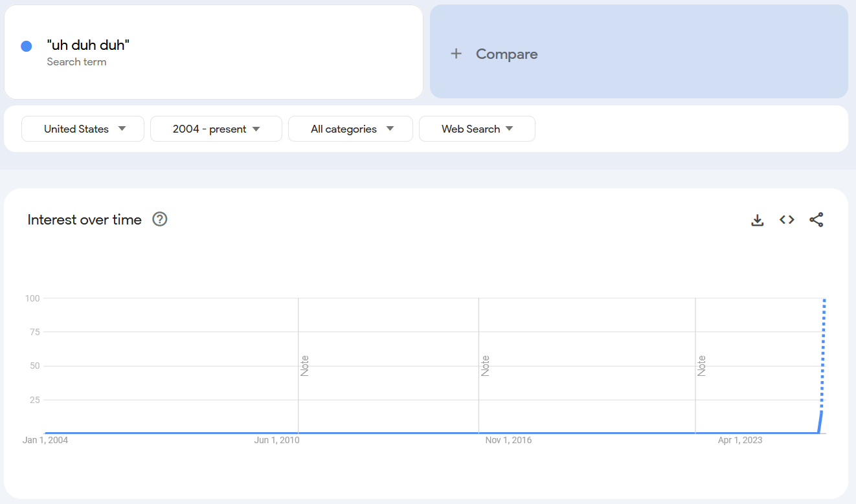Open the All categories dropdown

350,129
